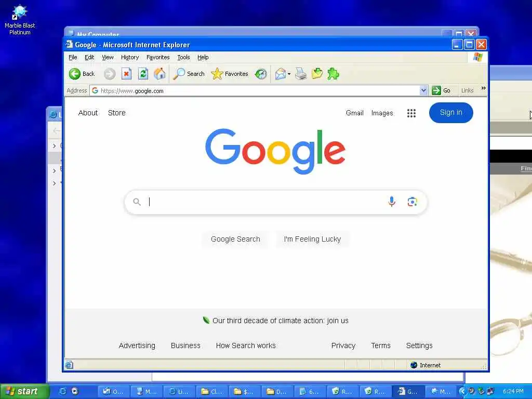Click the greyed-out Forward arrow button
The height and width of the screenshot is (399, 532).
pos(109,74)
